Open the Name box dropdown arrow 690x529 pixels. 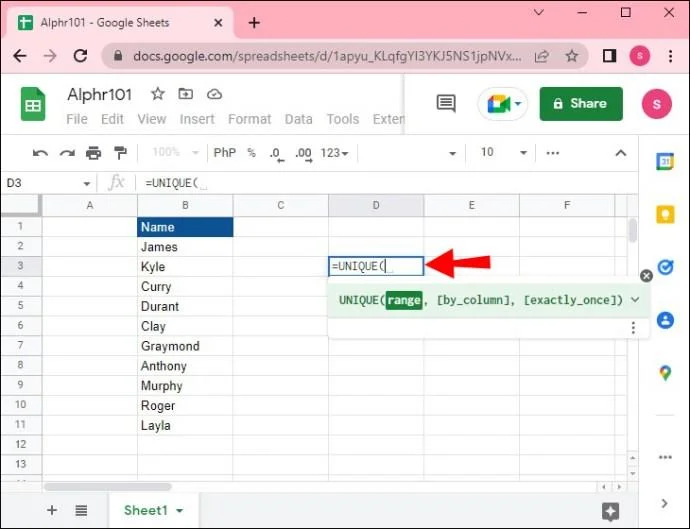(x=87, y=184)
